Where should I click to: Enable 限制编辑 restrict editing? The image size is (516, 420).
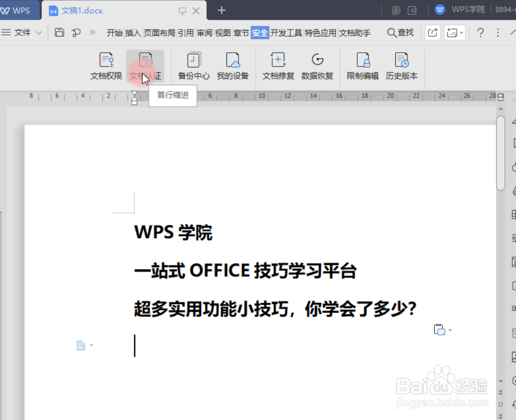coord(362,66)
